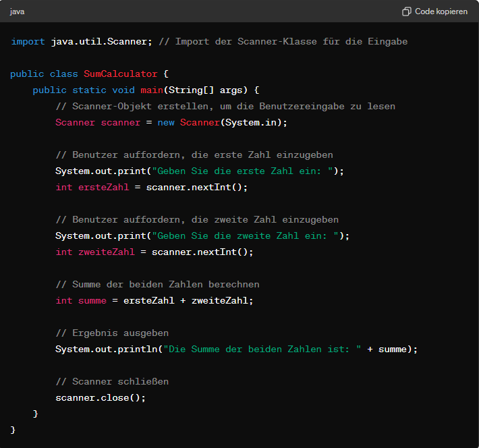Click the "java" language label in header
Viewport: 479px width, 448px height.
click(x=18, y=11)
